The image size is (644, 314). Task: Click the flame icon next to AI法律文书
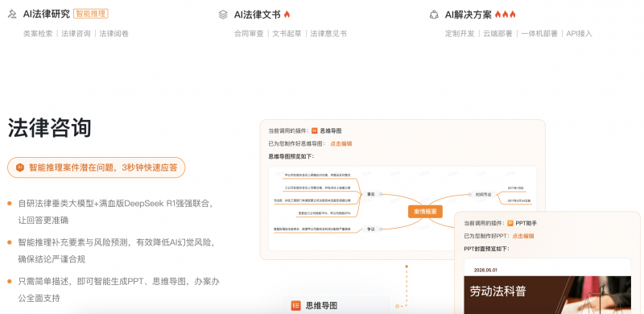[x=287, y=14]
